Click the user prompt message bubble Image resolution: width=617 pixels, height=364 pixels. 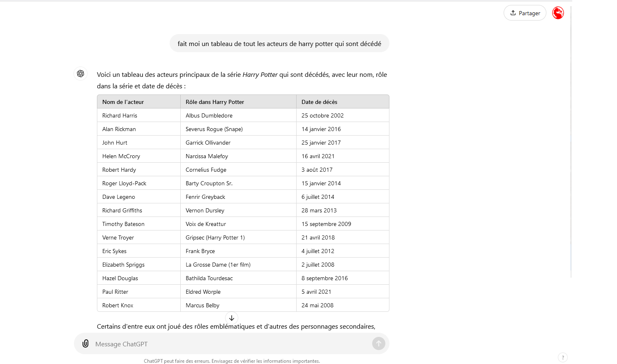click(279, 44)
